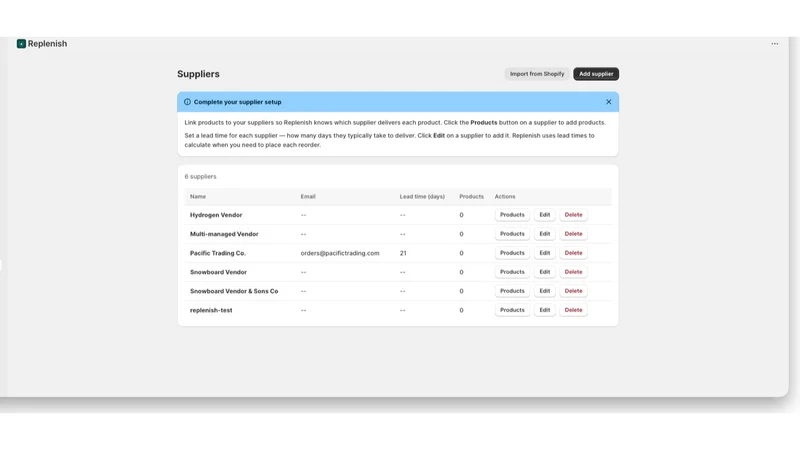Edit the replenish-test supplier
This screenshot has height=450, width=800.
click(x=544, y=310)
